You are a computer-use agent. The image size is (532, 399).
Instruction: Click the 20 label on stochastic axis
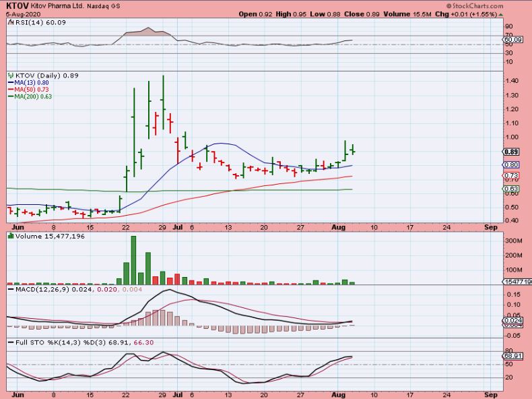pos(509,377)
